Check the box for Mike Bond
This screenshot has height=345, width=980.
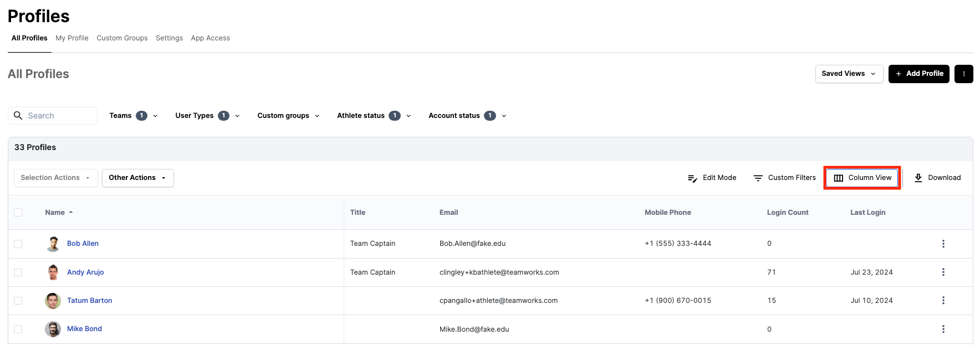(18, 329)
